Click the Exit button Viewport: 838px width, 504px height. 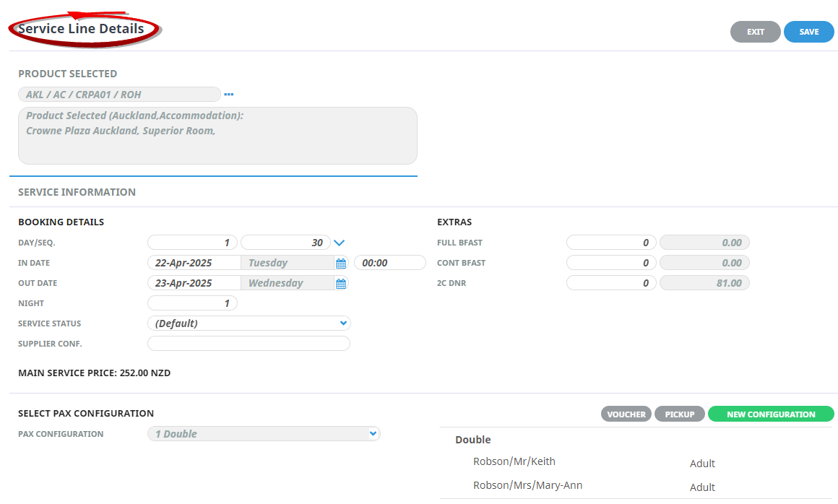coord(755,32)
